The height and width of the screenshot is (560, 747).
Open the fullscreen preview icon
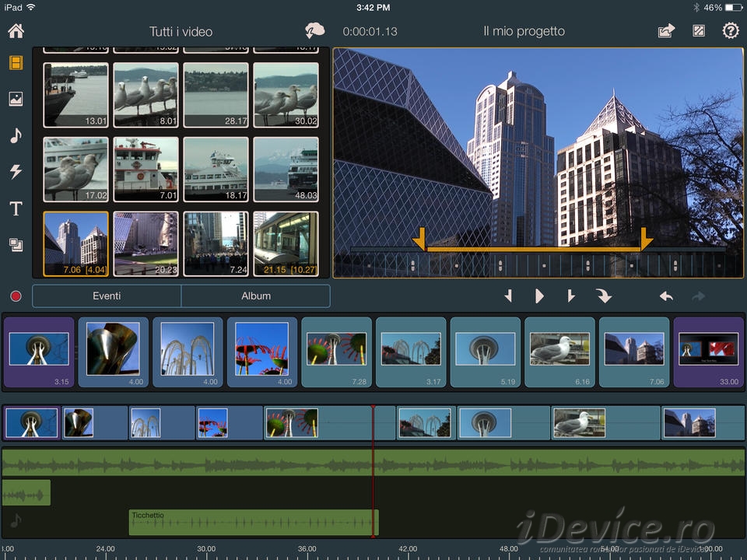(699, 31)
